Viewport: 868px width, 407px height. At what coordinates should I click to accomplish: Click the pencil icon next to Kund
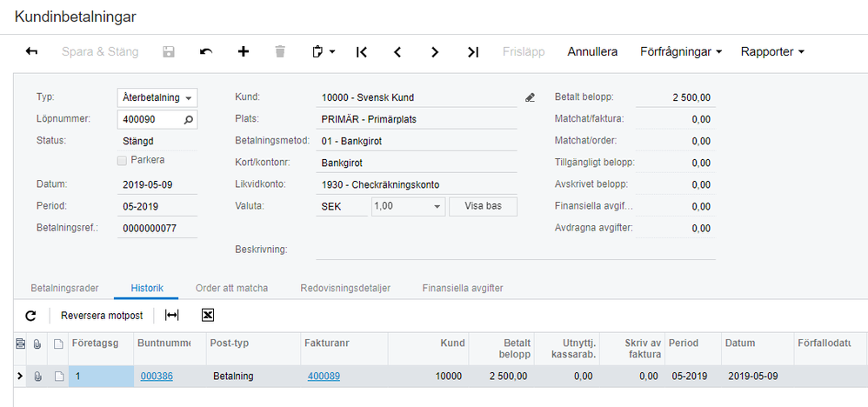point(530,98)
